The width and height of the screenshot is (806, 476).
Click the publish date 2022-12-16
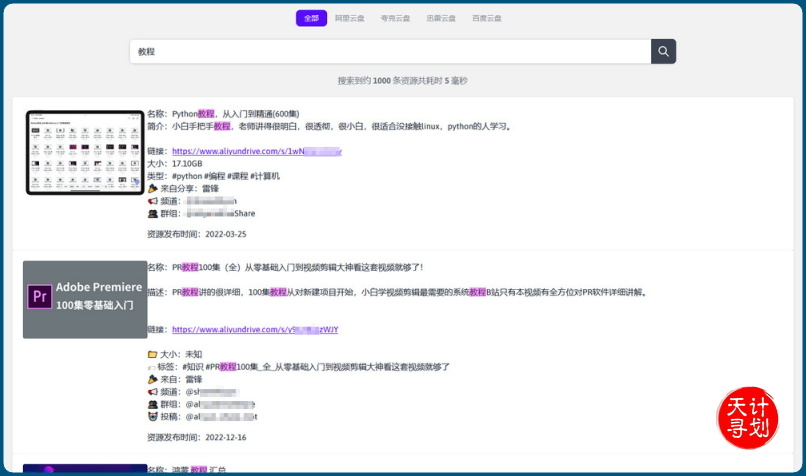[x=226, y=437]
